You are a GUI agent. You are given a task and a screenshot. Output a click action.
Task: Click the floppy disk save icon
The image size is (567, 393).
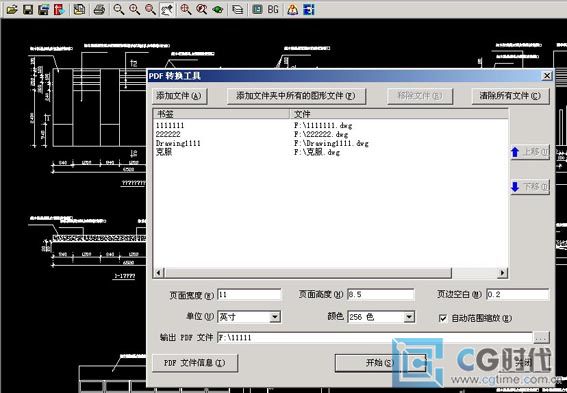click(28, 9)
